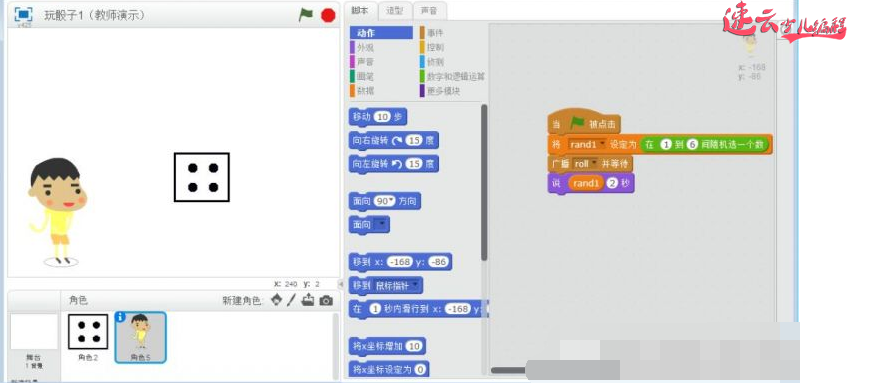
Task: Edit the y value -86 in the 移到 block
Action: [438, 262]
